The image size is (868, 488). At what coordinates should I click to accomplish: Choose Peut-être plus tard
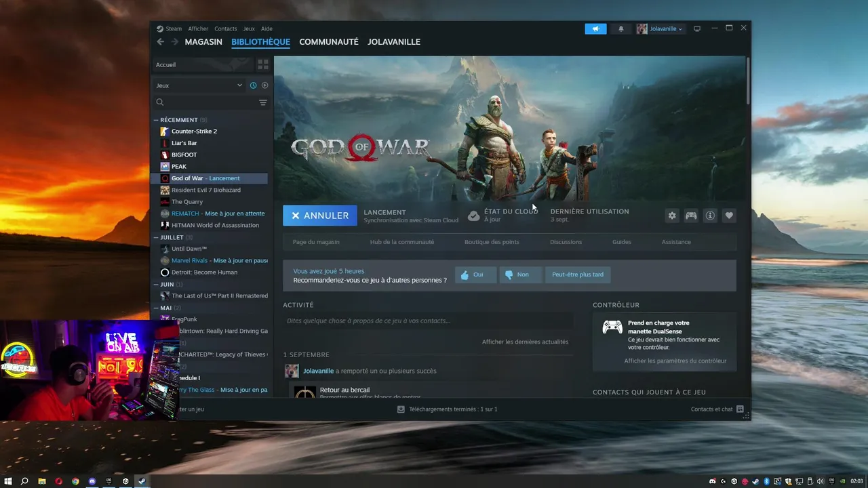click(x=578, y=274)
